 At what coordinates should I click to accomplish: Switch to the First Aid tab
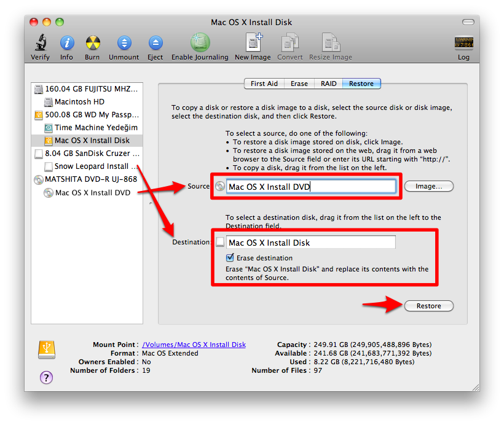click(264, 84)
